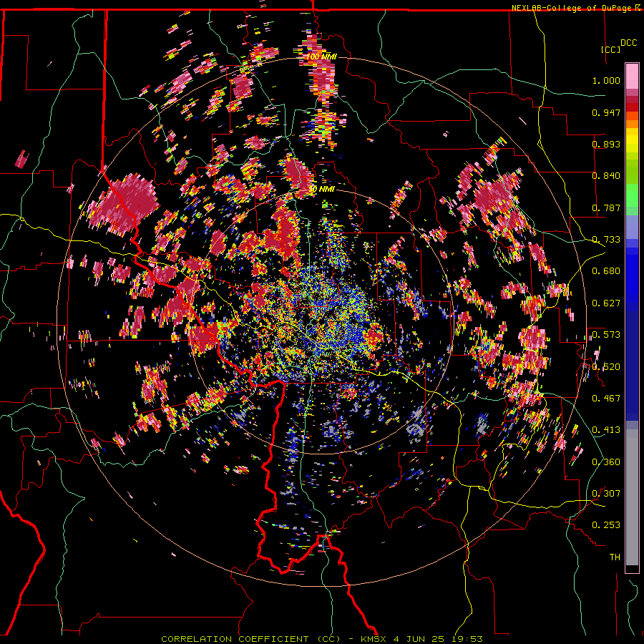Select the 0.307 legend value

coord(606,494)
